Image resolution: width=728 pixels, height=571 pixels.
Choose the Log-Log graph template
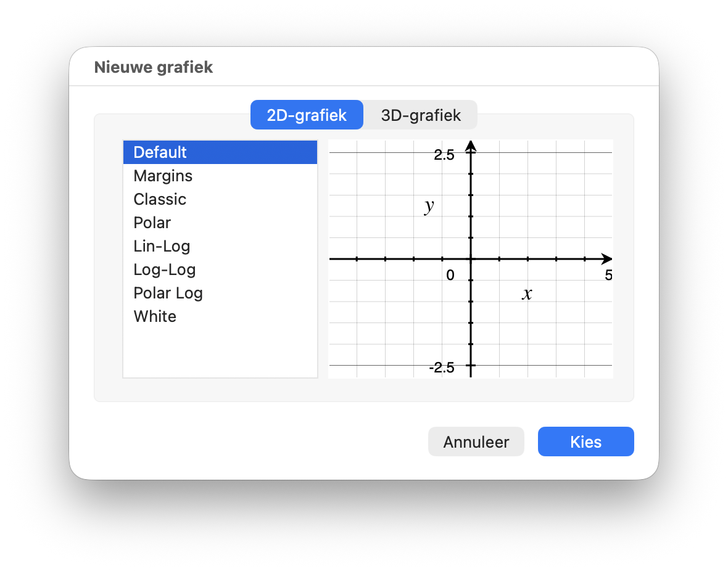(x=165, y=269)
